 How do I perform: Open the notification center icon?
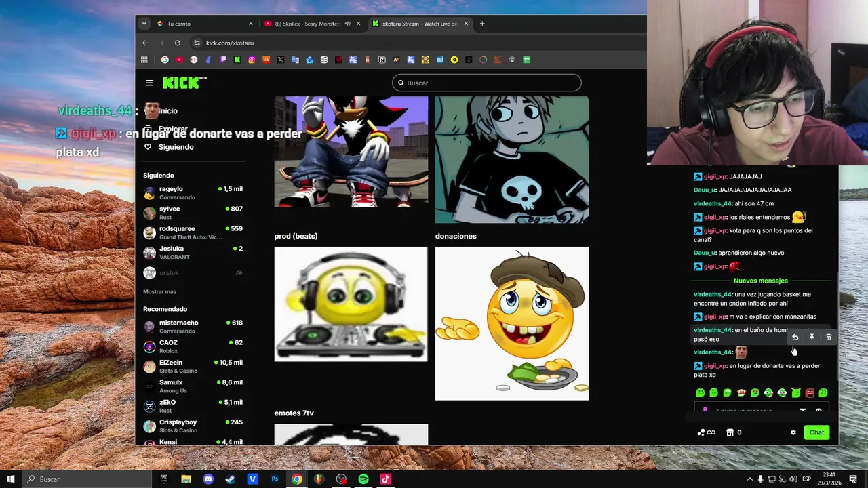click(x=854, y=479)
